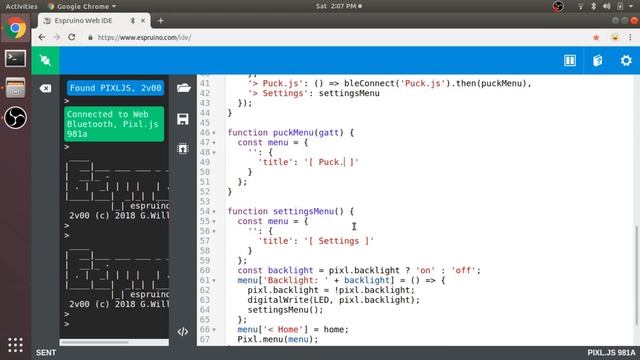Close the Espruino Web IDE tab
Image resolution: width=640 pixels, height=360 pixels.
click(x=143, y=20)
